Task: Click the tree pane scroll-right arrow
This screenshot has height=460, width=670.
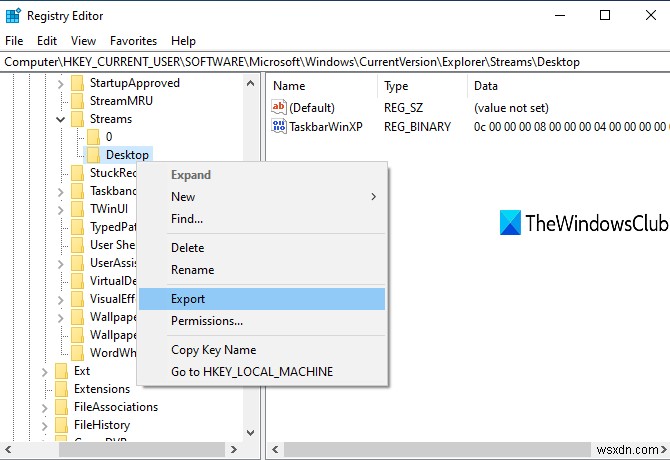Action: tap(233, 449)
